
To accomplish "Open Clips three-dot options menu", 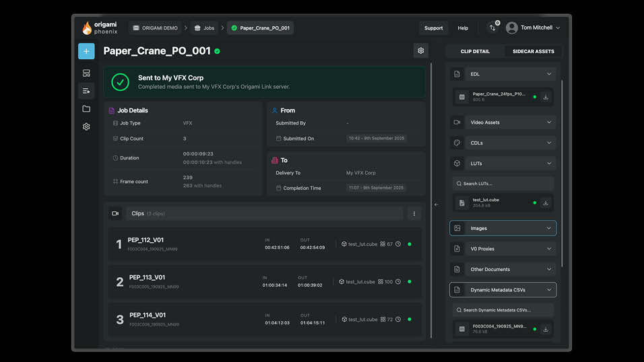I will [x=414, y=213].
